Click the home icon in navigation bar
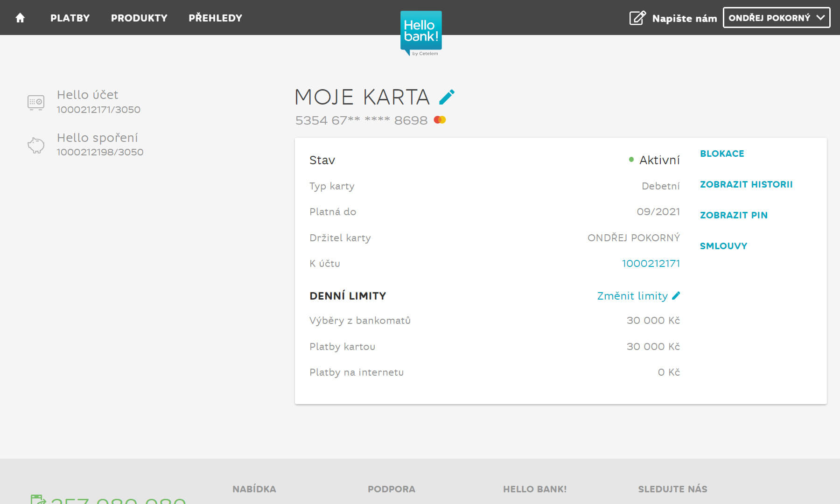840x504 pixels. (x=20, y=18)
